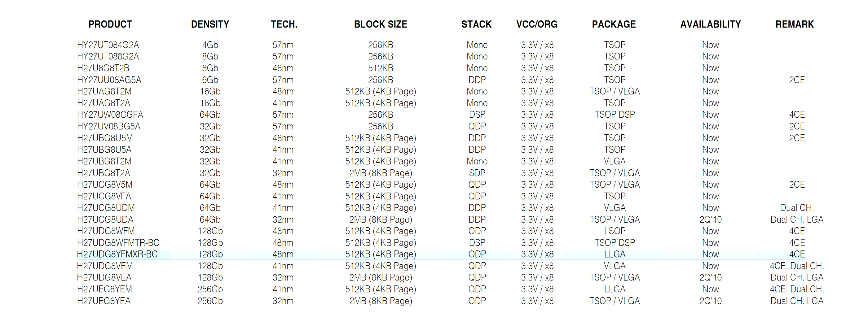Click the PRODUCT column header

point(110,24)
